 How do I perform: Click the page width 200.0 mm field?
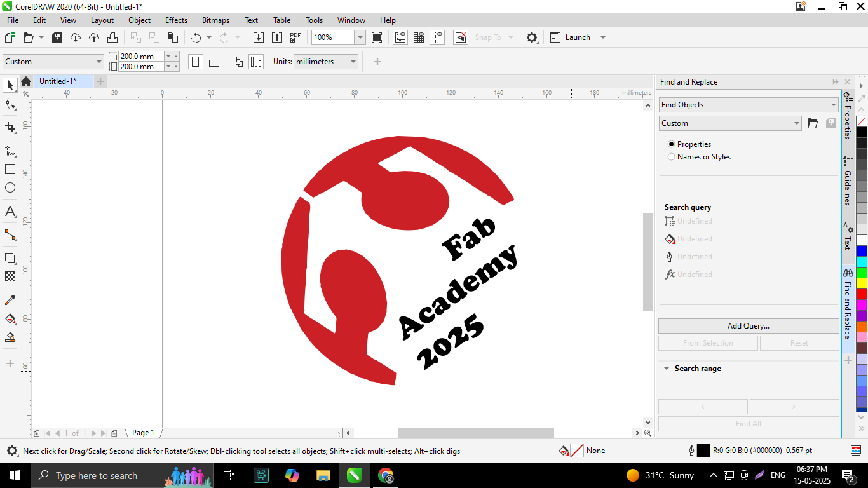click(141, 57)
